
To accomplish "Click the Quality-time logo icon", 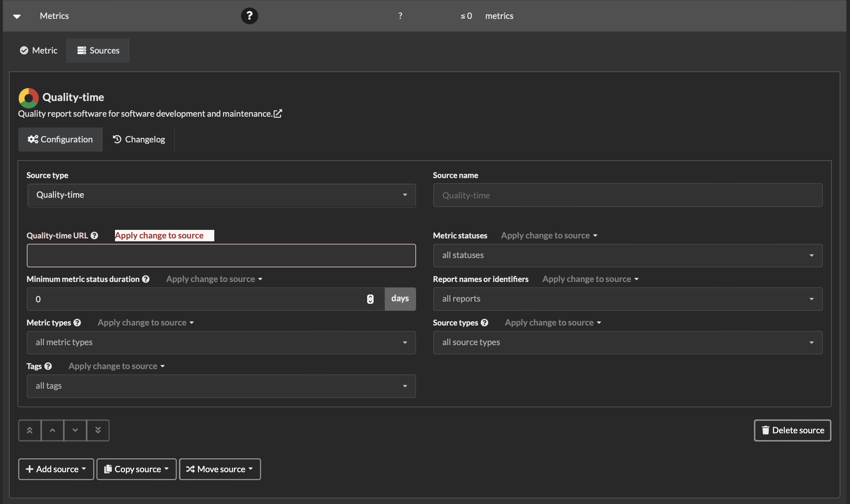I will click(29, 97).
